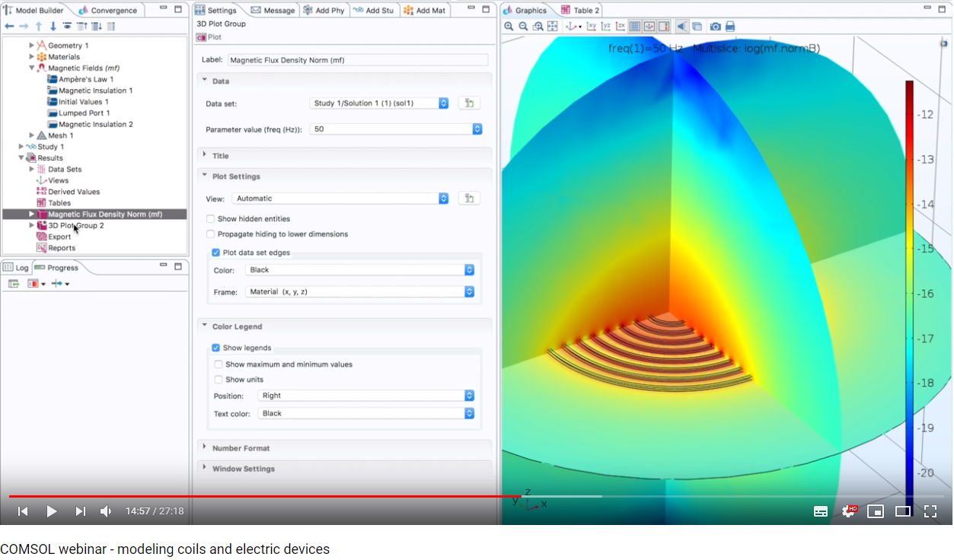Viewport: 954px width, 560px height.
Task: Open the Data set dropdown
Action: coord(379,103)
